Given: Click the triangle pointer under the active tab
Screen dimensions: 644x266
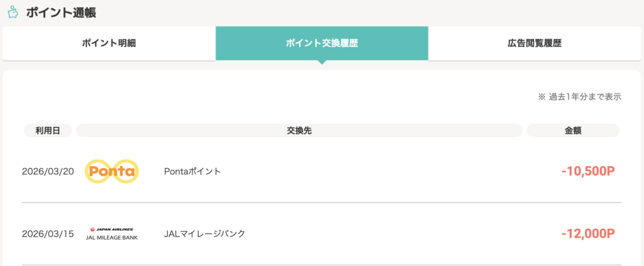Looking at the screenshot, I should click(321, 62).
